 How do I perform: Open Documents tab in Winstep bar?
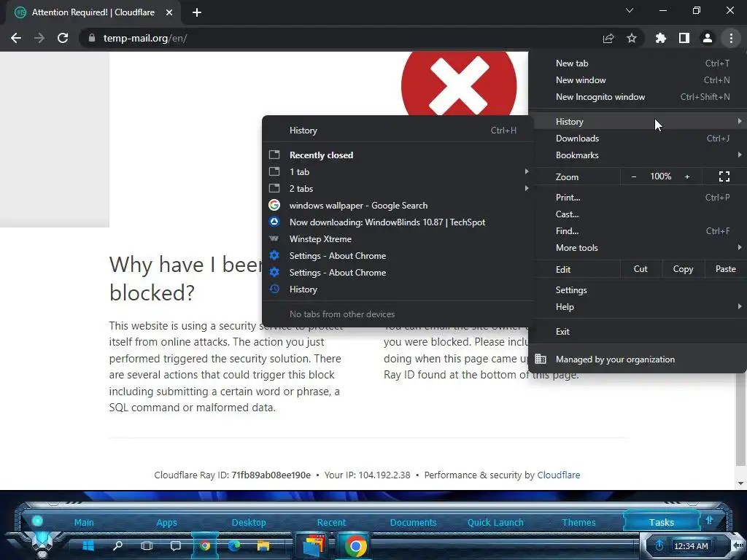[413, 522]
